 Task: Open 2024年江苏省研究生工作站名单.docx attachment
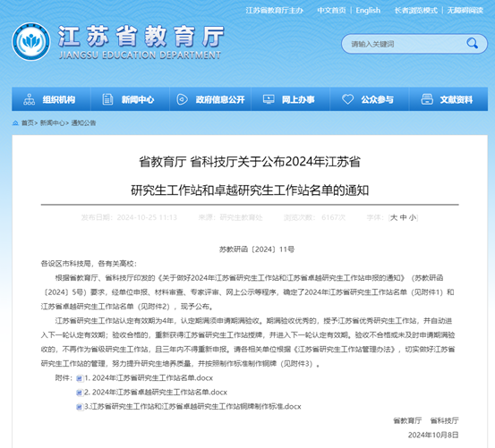click(149, 378)
